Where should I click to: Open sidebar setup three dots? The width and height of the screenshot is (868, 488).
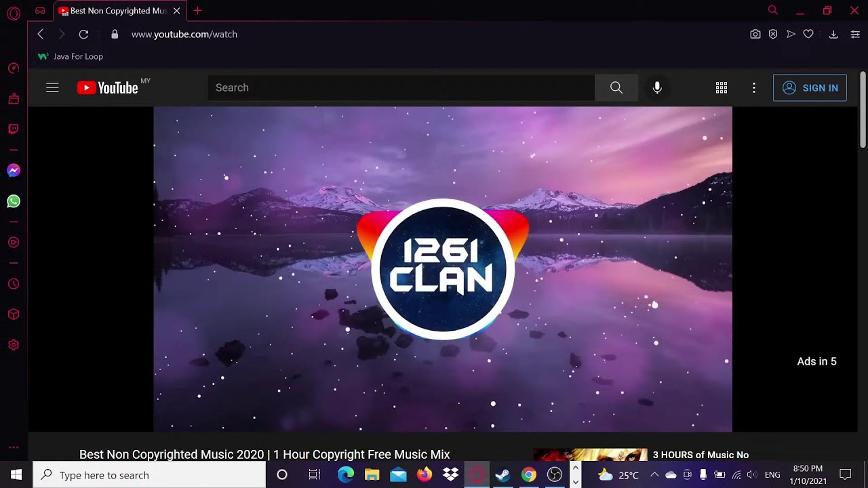pos(14,447)
